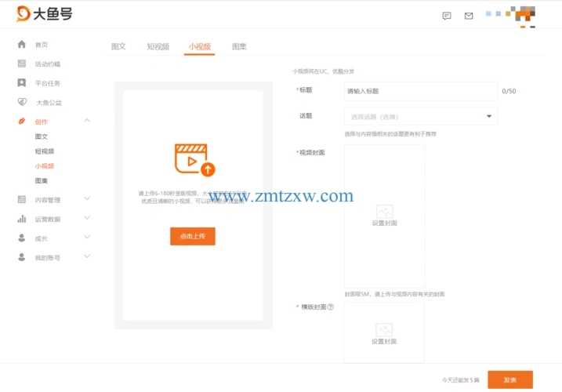This screenshot has height=392, width=562.
Task: Click the 请输入标题 title input field
Action: pyautogui.click(x=421, y=91)
